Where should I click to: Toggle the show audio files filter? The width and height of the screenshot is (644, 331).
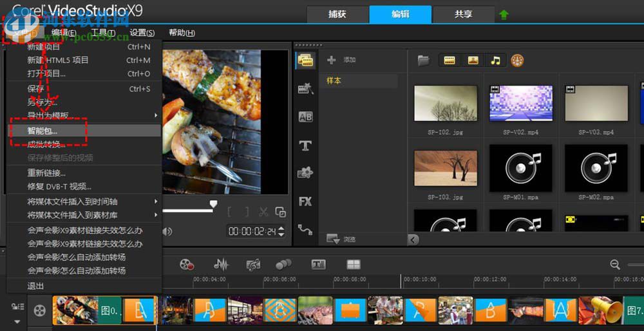pos(496,61)
